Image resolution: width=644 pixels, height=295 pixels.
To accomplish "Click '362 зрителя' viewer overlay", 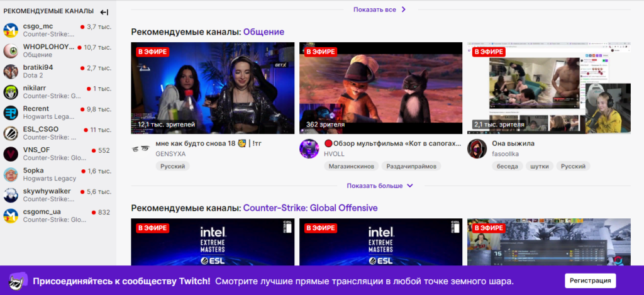I will [325, 124].
